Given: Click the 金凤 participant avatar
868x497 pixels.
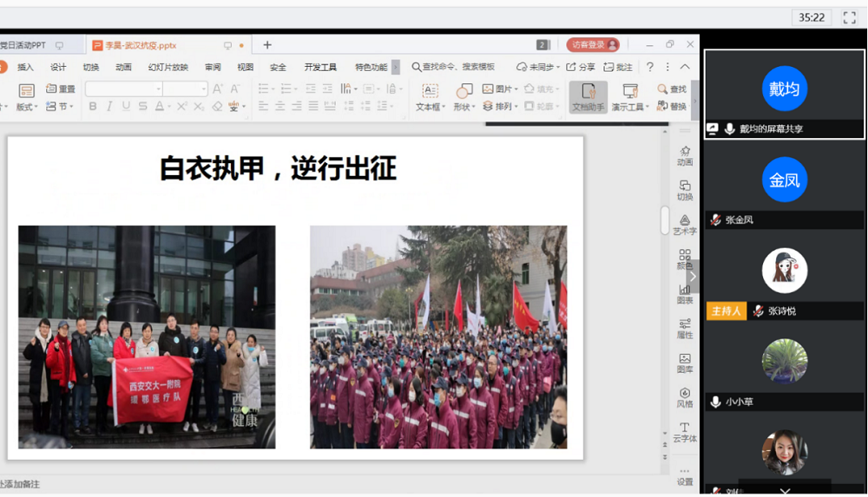Looking at the screenshot, I should pos(785,180).
